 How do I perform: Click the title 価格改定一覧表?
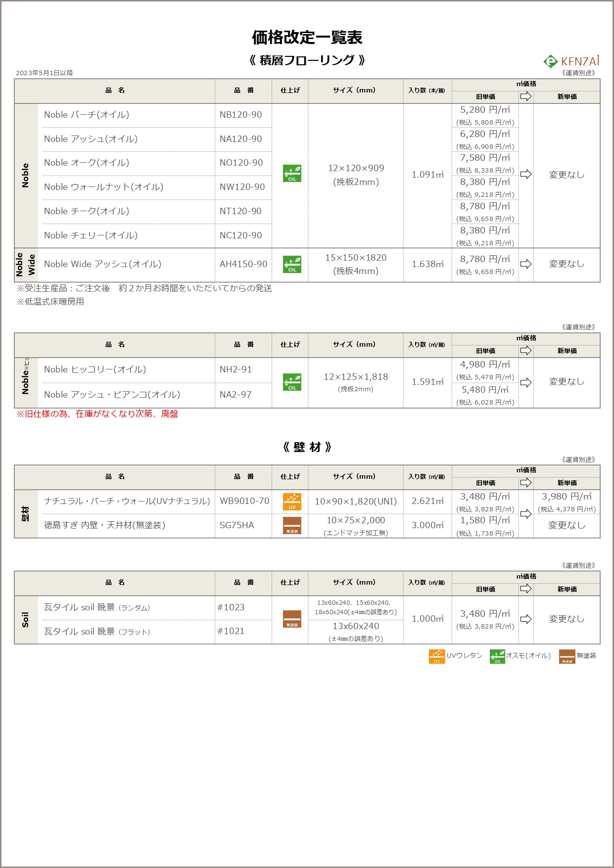tap(307, 37)
